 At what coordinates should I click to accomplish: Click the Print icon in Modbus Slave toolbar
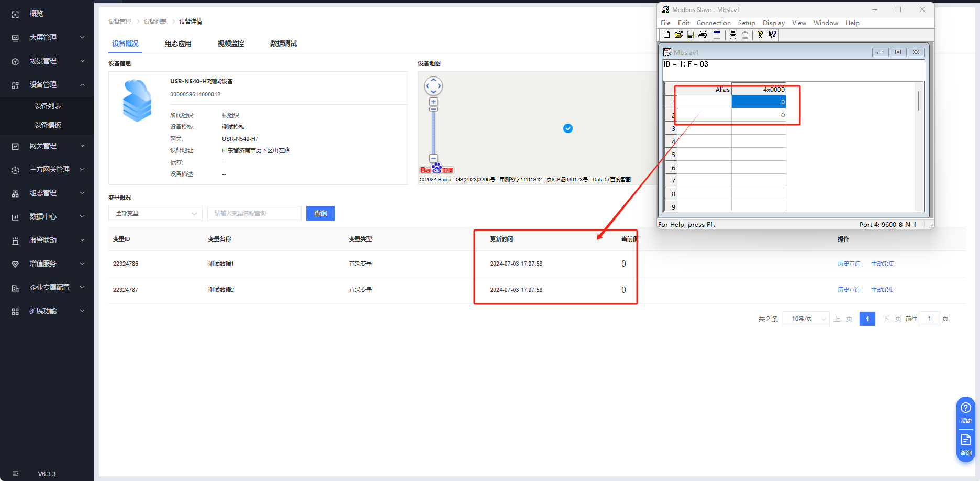703,35
